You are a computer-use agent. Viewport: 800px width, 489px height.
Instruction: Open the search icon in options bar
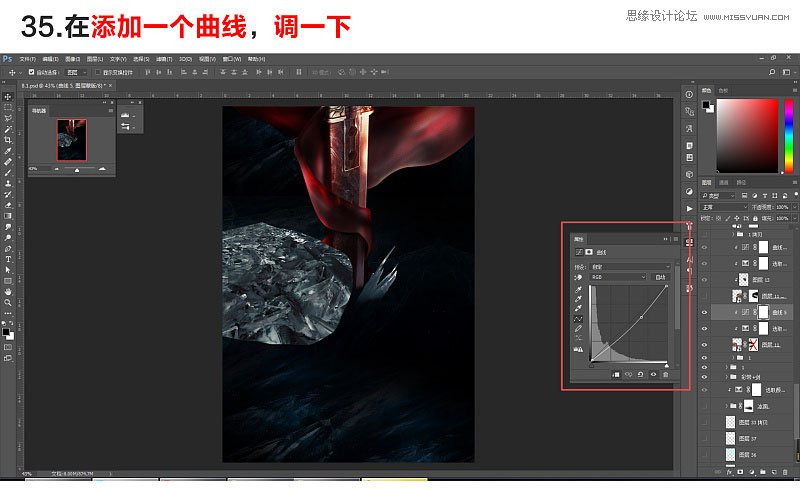click(772, 72)
